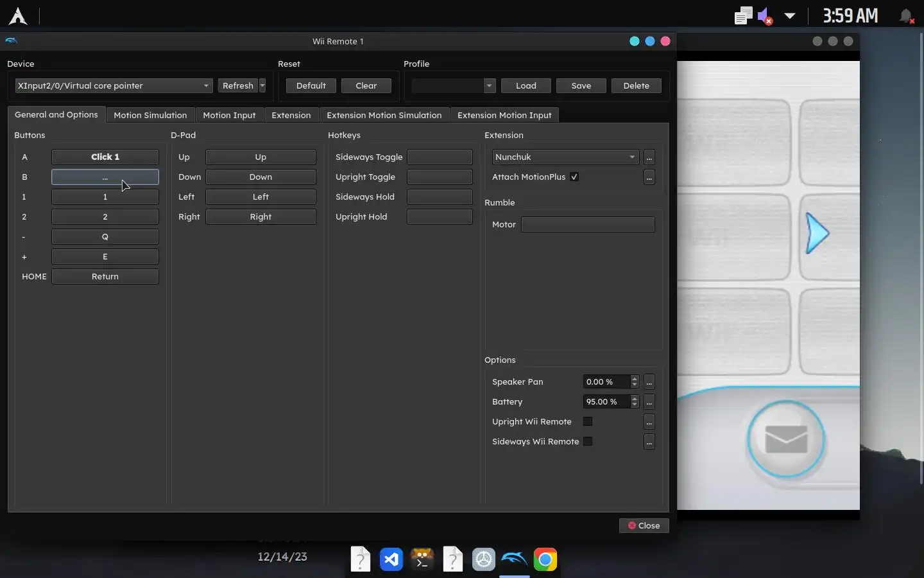Click the 3:59 AM clock in panel

point(850,16)
